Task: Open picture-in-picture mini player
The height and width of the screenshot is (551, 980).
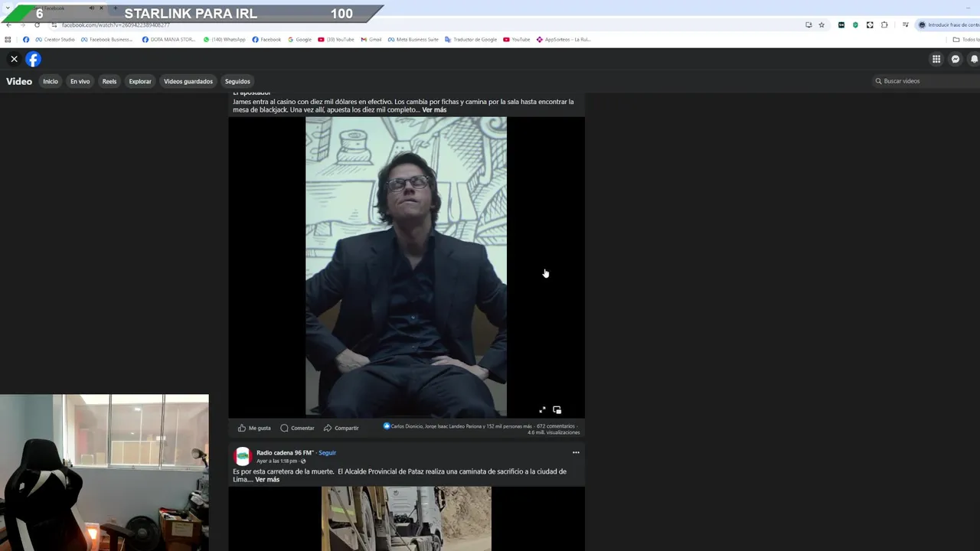Action: pos(557,410)
